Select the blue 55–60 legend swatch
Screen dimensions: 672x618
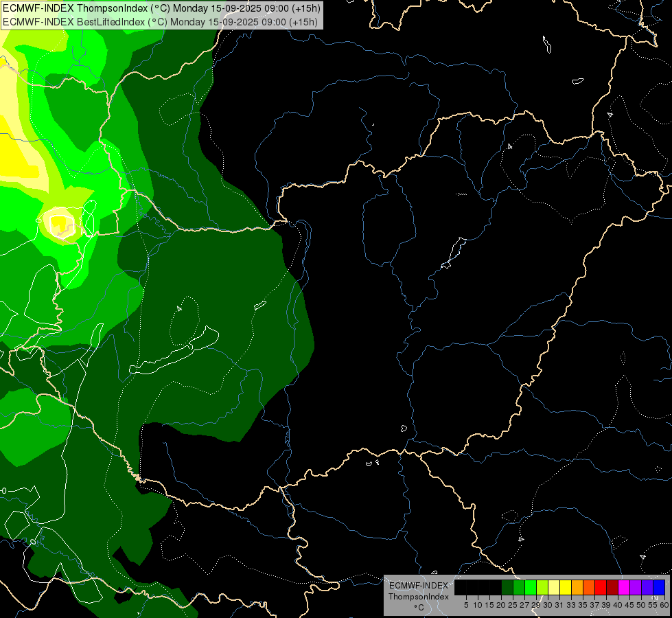tap(659, 587)
